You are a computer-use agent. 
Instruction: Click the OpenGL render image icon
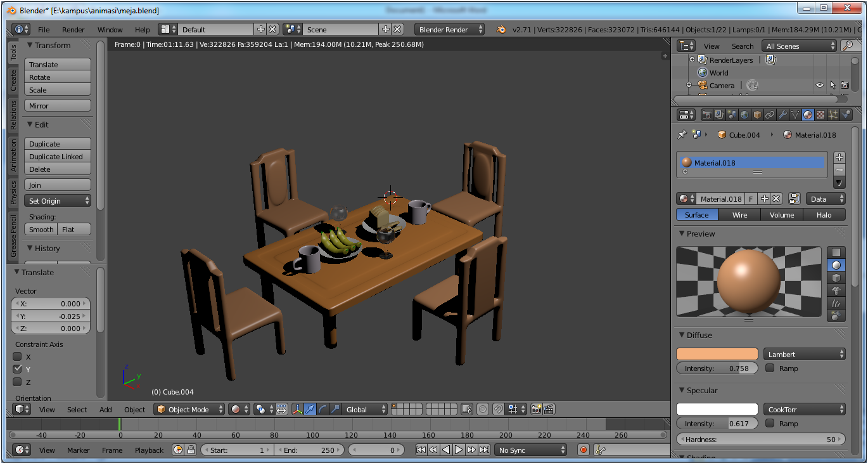tap(537, 409)
